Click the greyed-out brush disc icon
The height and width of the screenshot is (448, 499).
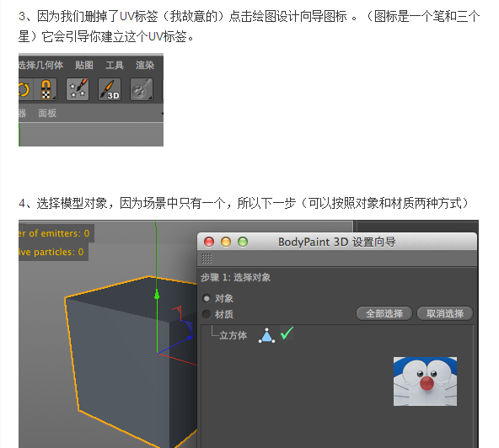[x=142, y=89]
